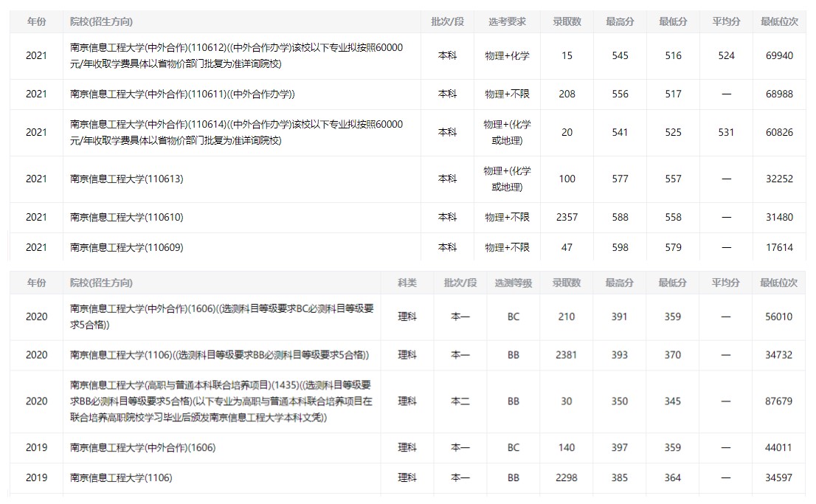Viewport: 816px width, 504px height.
Task: Click the admission count 2298 cell
Action: tap(567, 477)
